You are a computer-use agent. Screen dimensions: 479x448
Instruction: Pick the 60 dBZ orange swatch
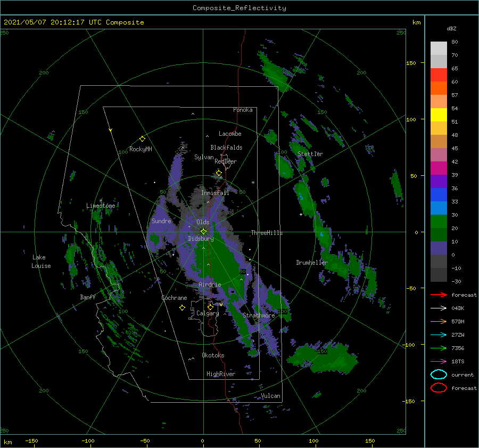pos(439,88)
